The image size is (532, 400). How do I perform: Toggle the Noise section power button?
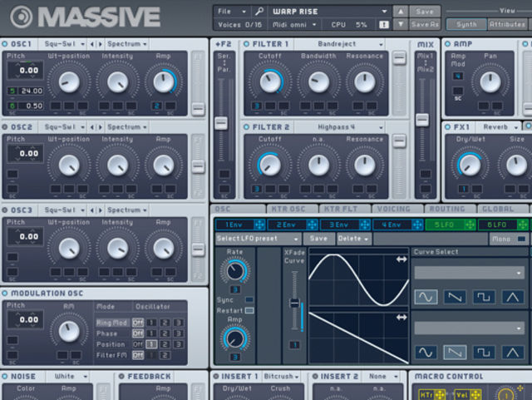point(5,376)
